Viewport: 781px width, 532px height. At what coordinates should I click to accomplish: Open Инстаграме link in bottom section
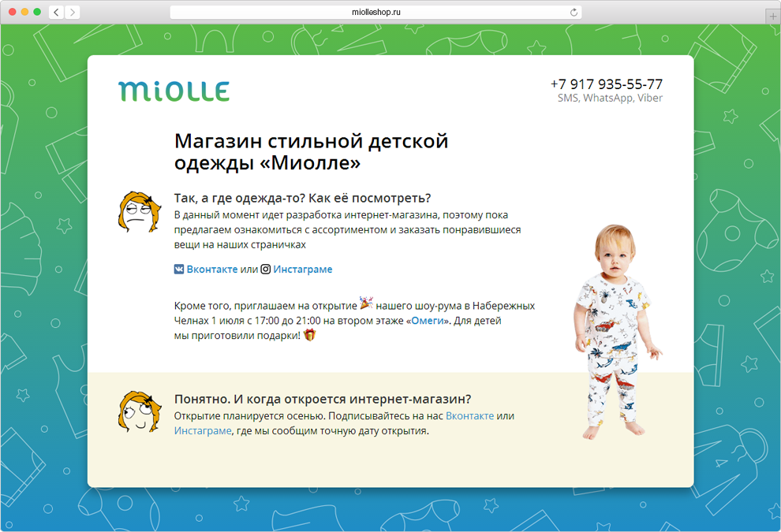203,431
